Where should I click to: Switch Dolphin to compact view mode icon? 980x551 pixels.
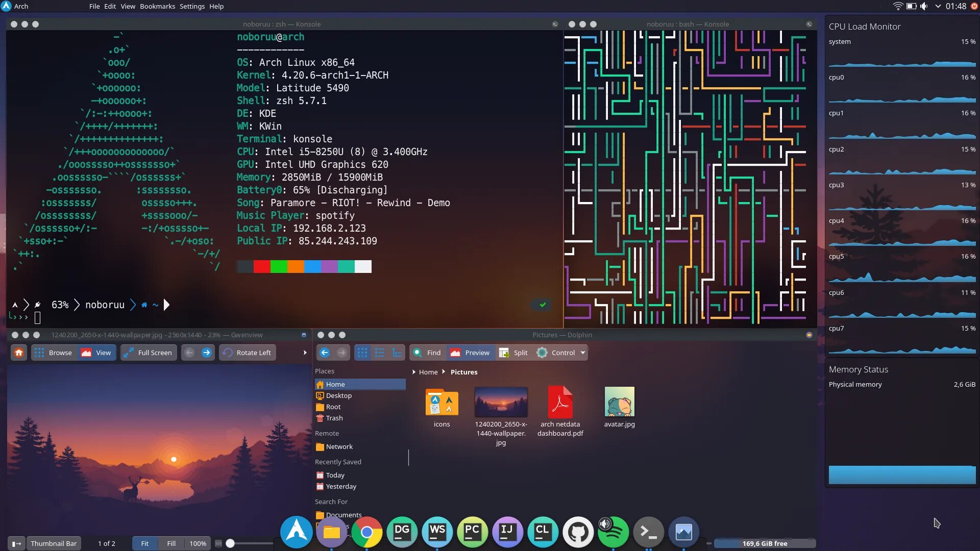pyautogui.click(x=380, y=353)
